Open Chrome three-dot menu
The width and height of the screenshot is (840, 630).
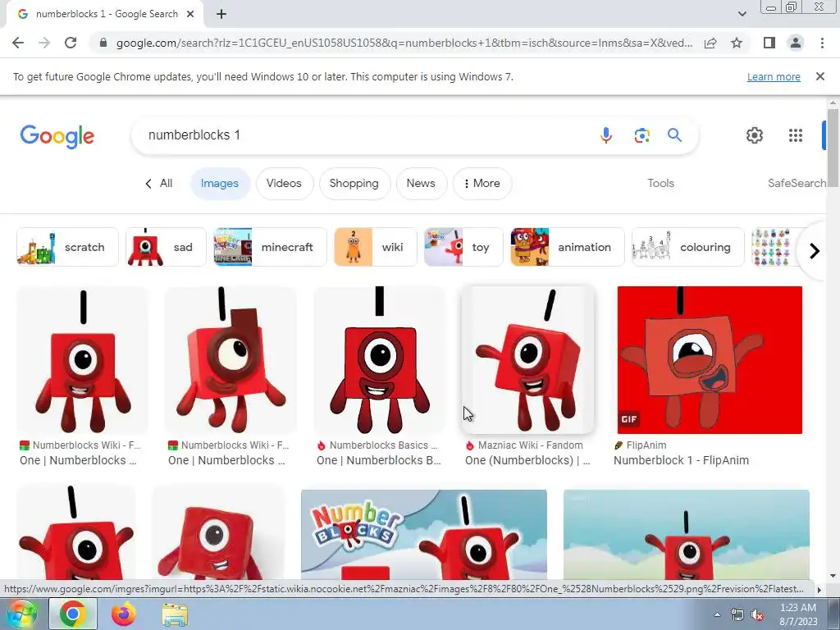click(x=822, y=43)
